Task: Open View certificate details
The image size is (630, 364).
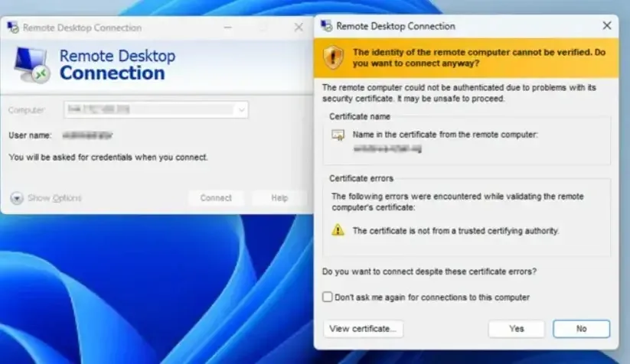Action: point(363,329)
